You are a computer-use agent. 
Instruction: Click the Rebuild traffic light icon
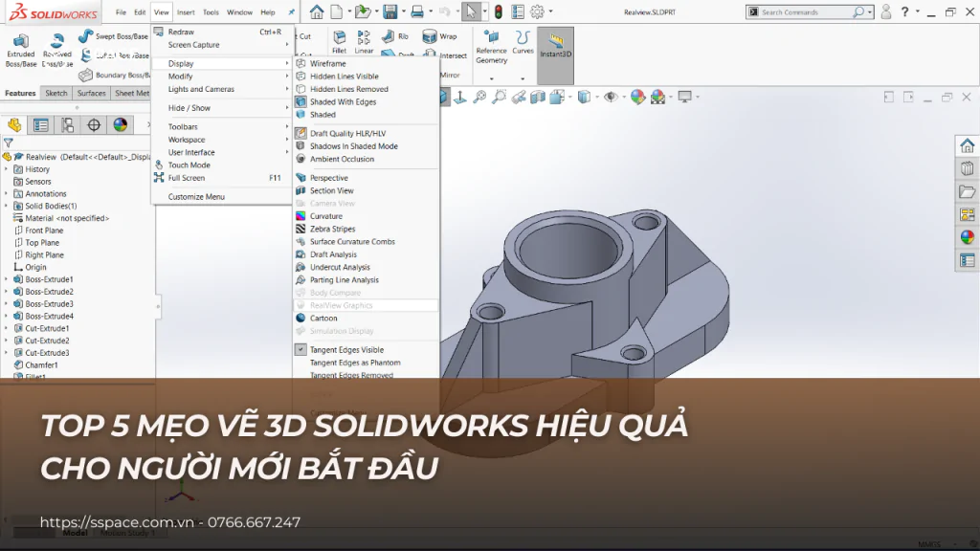point(498,11)
